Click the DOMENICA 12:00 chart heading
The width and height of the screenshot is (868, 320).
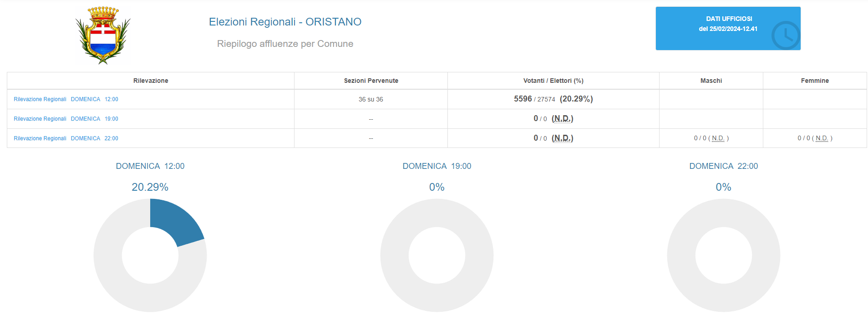pyautogui.click(x=150, y=166)
